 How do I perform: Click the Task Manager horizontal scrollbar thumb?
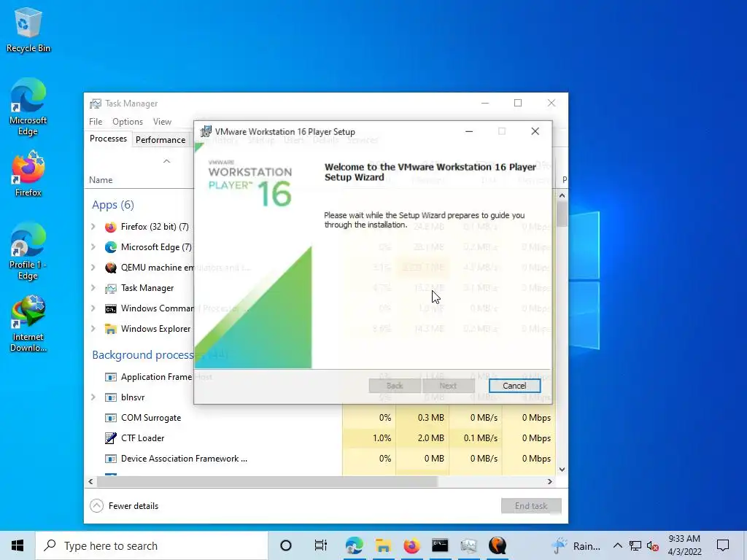[x=267, y=482]
